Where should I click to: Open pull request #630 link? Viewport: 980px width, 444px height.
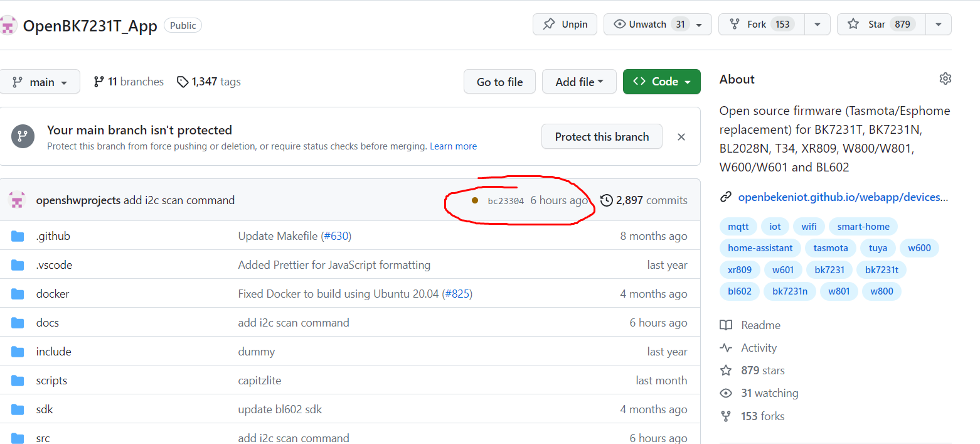coord(336,236)
